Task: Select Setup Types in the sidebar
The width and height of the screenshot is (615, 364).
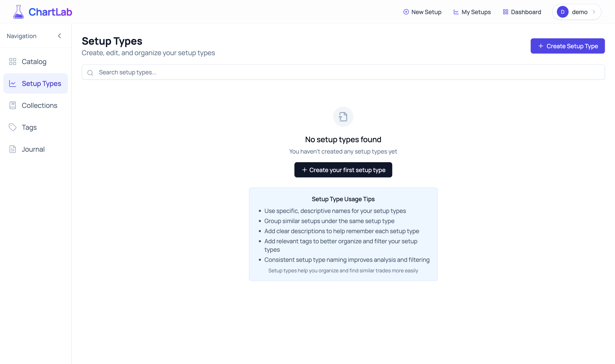Action: point(36,83)
